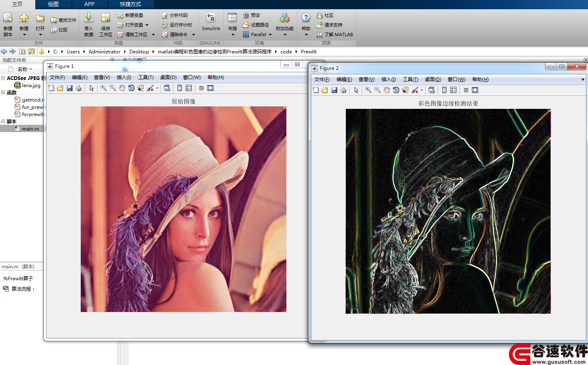Open the 清除命令 dropdown arrow
Viewport: 588px width, 365px height.
click(x=193, y=35)
